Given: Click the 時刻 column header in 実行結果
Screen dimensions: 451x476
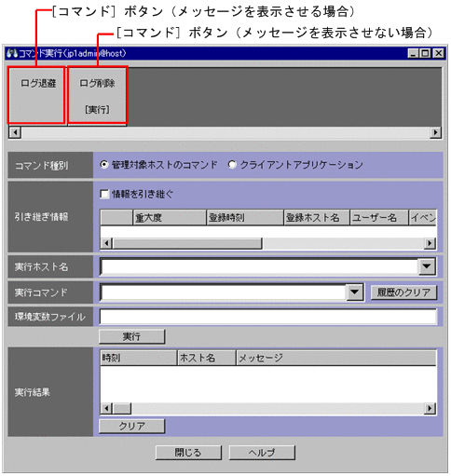Looking at the screenshot, I should (x=139, y=358).
